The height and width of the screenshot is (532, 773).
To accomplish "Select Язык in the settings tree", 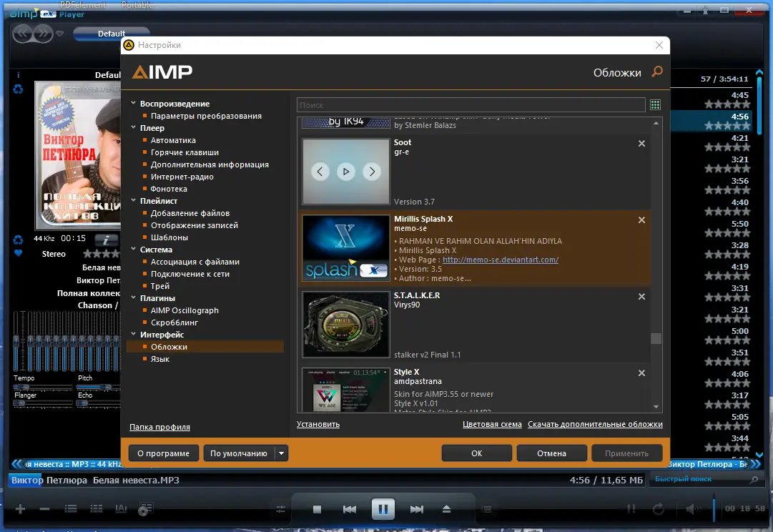I will (159, 359).
